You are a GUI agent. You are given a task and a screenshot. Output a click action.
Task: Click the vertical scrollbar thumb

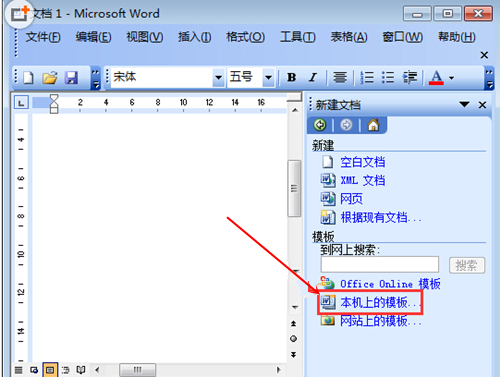[294, 188]
